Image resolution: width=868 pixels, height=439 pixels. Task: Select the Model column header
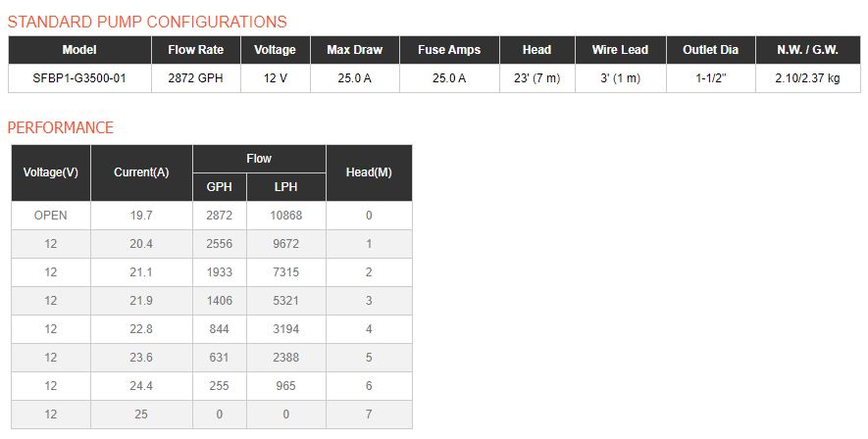click(79, 50)
